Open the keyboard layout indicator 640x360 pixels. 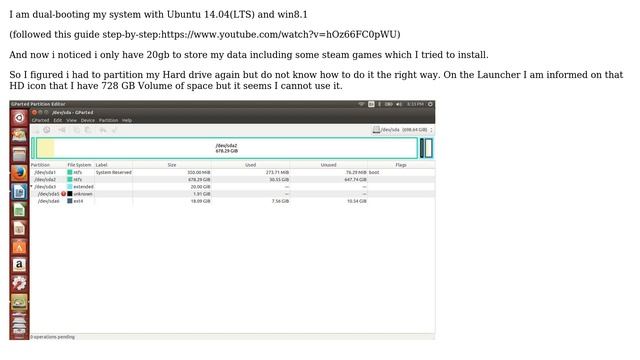coord(371,104)
